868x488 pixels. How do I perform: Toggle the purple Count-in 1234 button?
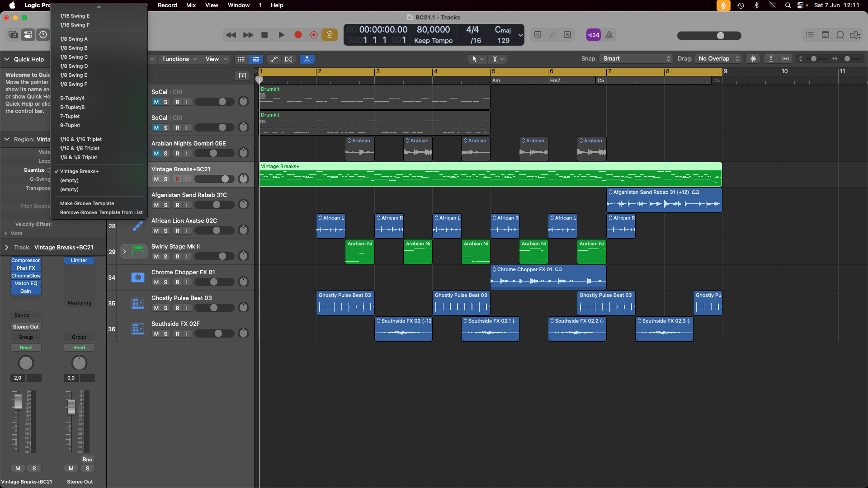pos(594,35)
